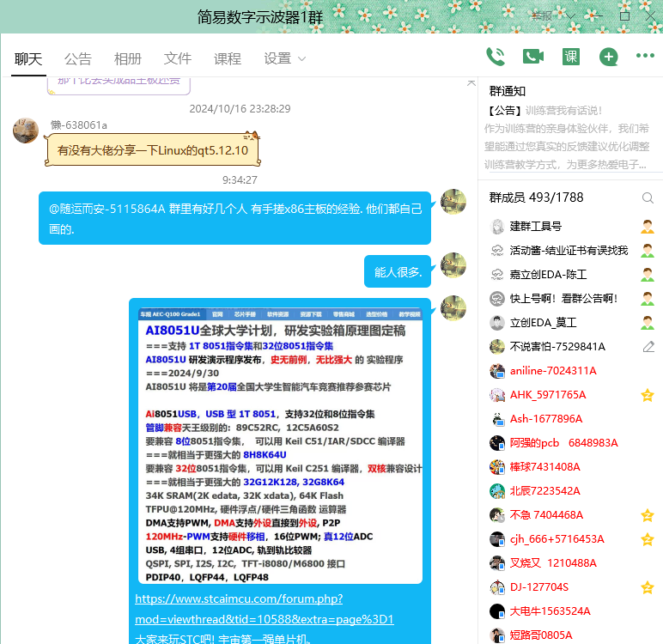
Task: Open the green 课 classroom icon
Action: [571, 57]
